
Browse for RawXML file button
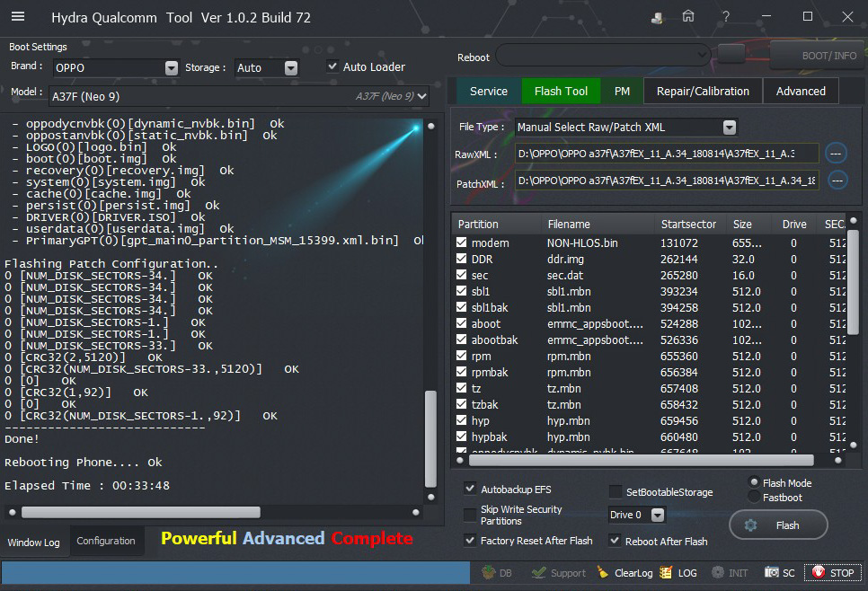click(x=836, y=154)
